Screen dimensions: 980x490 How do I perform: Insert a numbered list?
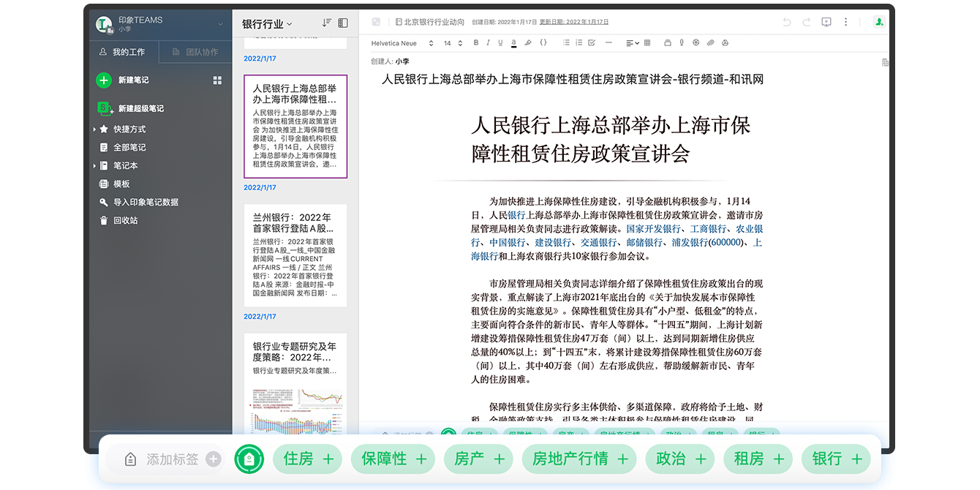pos(578,43)
